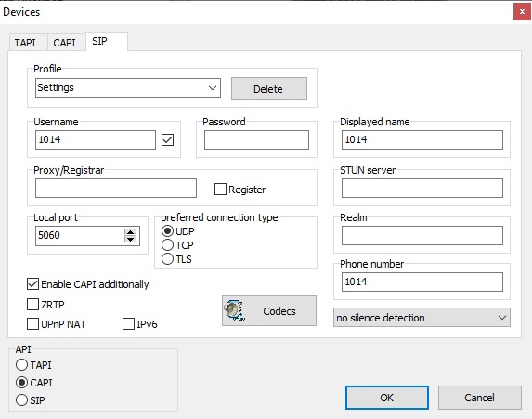The image size is (532, 419).
Task: Expand the Profile dropdown showing Settings
Action: [x=128, y=88]
